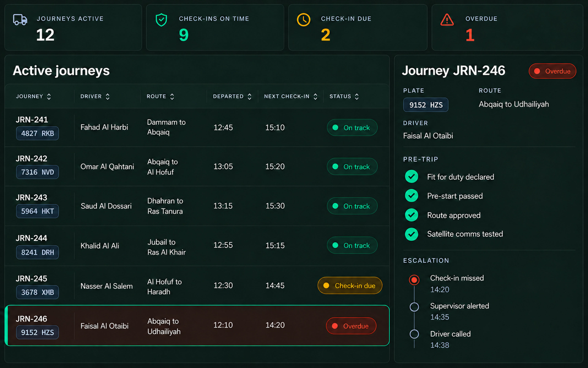Sort table by Status column
The image size is (588, 368).
click(x=357, y=96)
